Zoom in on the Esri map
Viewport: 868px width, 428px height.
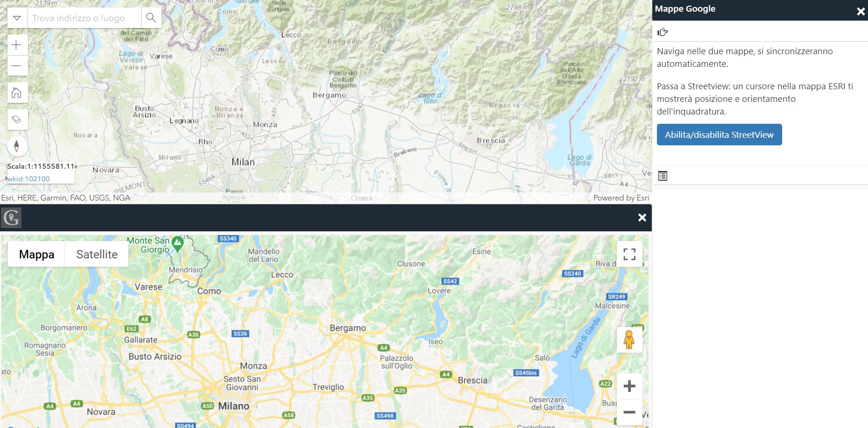pos(16,45)
